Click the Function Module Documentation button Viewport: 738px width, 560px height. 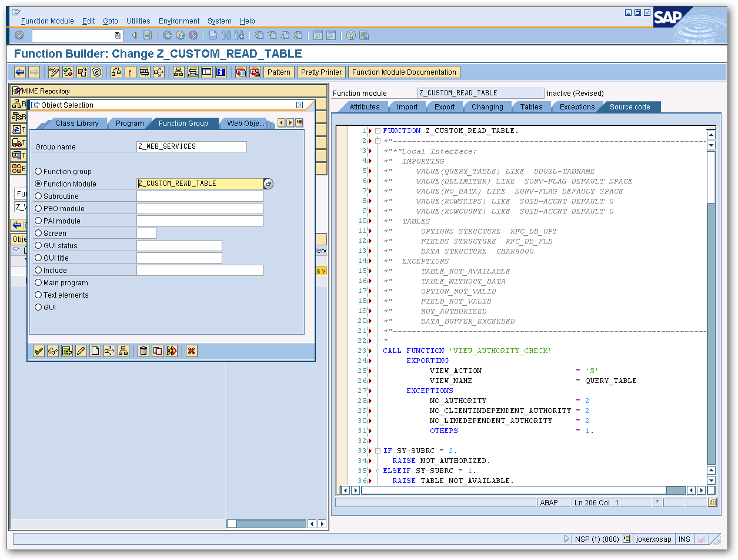404,72
